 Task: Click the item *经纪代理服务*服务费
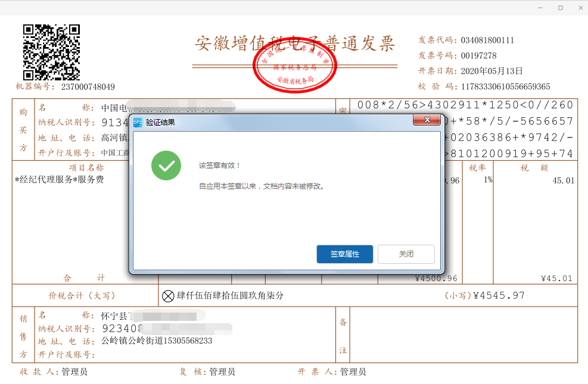tap(59, 179)
